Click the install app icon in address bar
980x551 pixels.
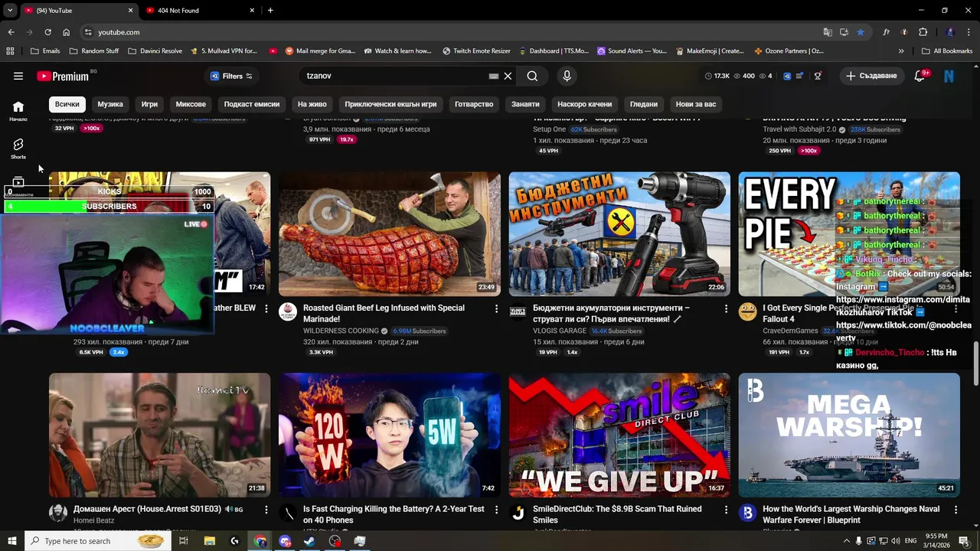pyautogui.click(x=844, y=32)
